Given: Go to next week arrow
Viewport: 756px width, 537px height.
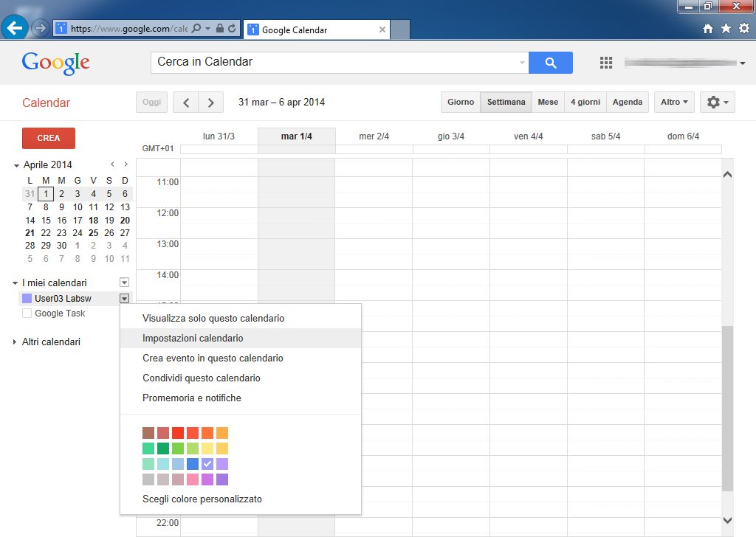Looking at the screenshot, I should click(x=211, y=103).
